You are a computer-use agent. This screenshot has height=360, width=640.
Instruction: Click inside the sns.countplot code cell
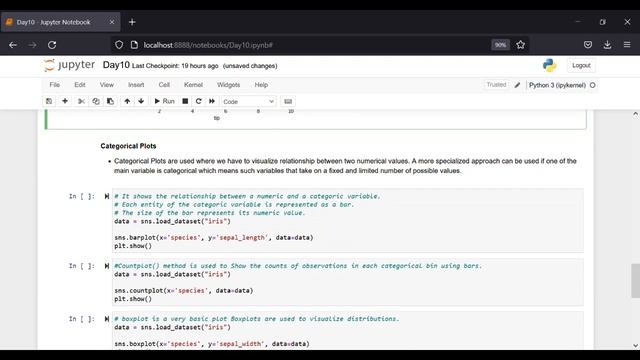point(348,282)
